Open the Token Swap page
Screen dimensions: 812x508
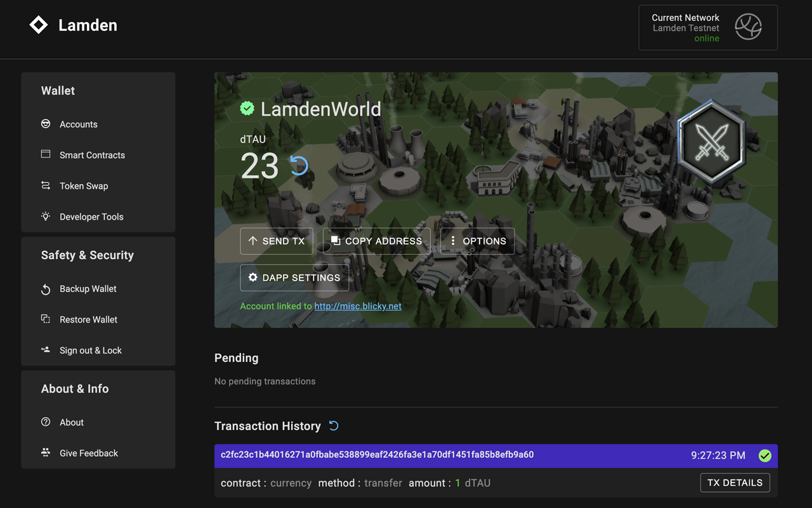(x=83, y=185)
